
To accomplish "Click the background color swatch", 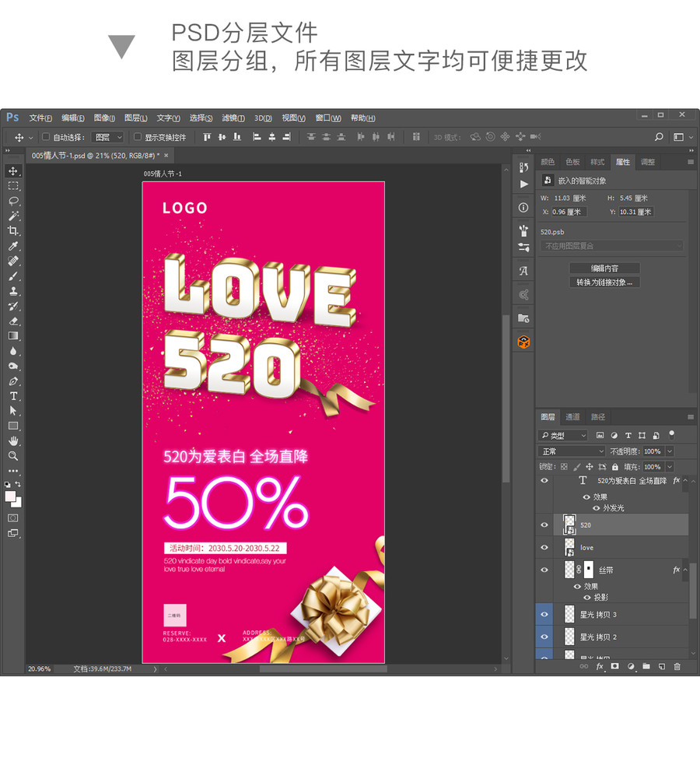I will click(18, 504).
